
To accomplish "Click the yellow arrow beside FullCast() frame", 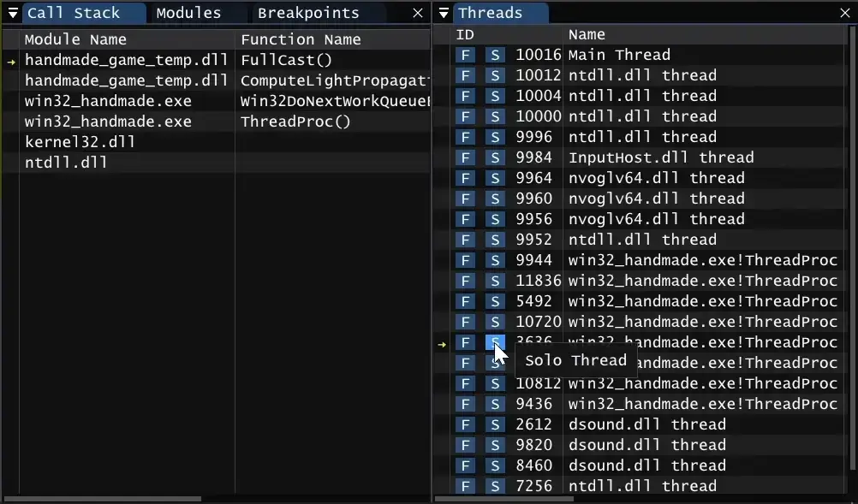I will tap(9, 60).
